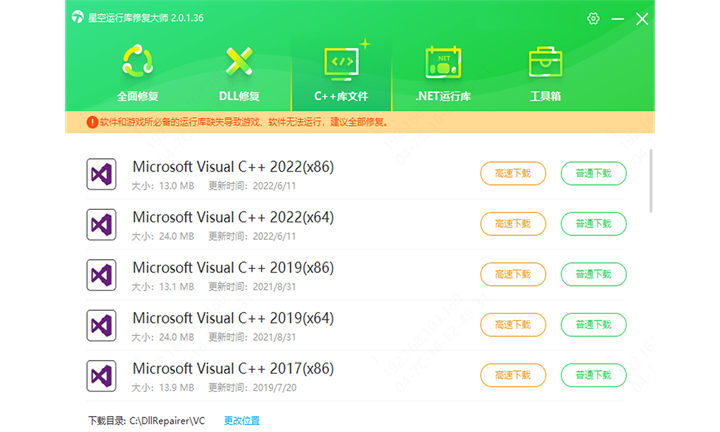Click Visual Studio icon for 2022(x86)
The width and height of the screenshot is (720, 432).
pyautogui.click(x=101, y=174)
